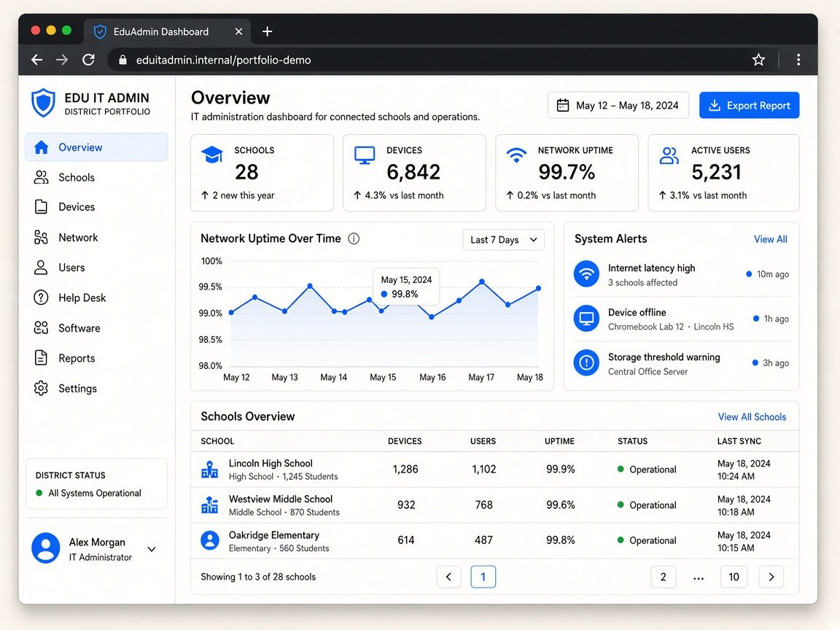Open Settings in the sidebar
The width and height of the screenshot is (840, 630).
(96, 389)
